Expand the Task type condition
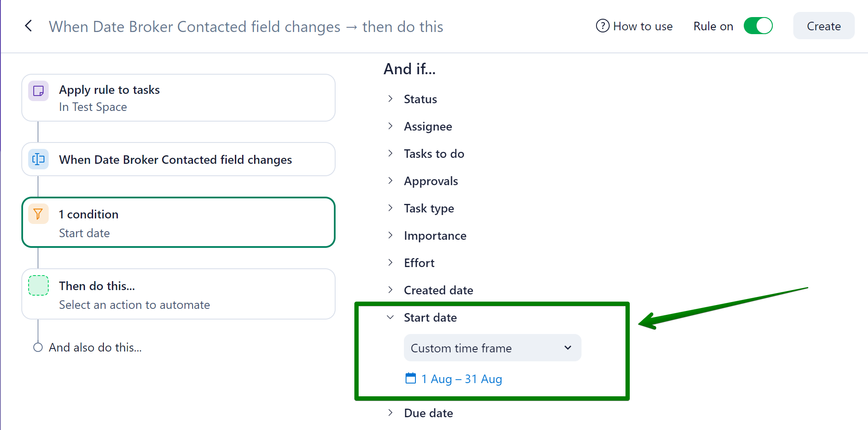The image size is (868, 430). 390,208
